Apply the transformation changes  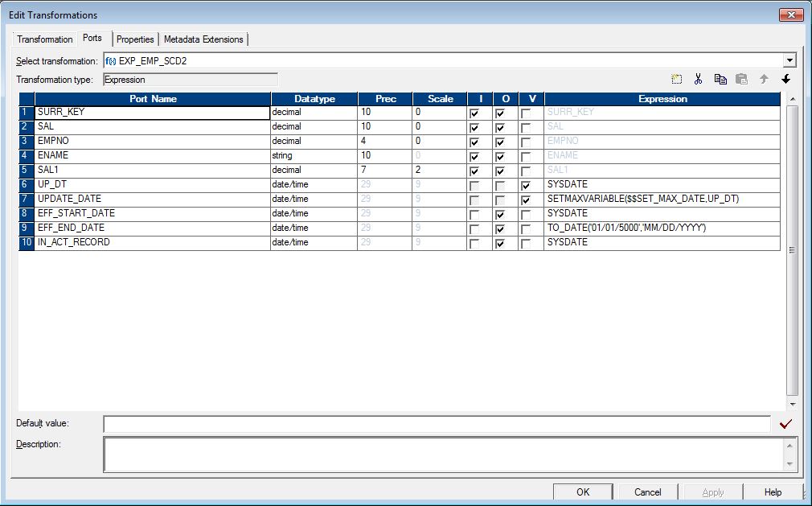pos(711,492)
